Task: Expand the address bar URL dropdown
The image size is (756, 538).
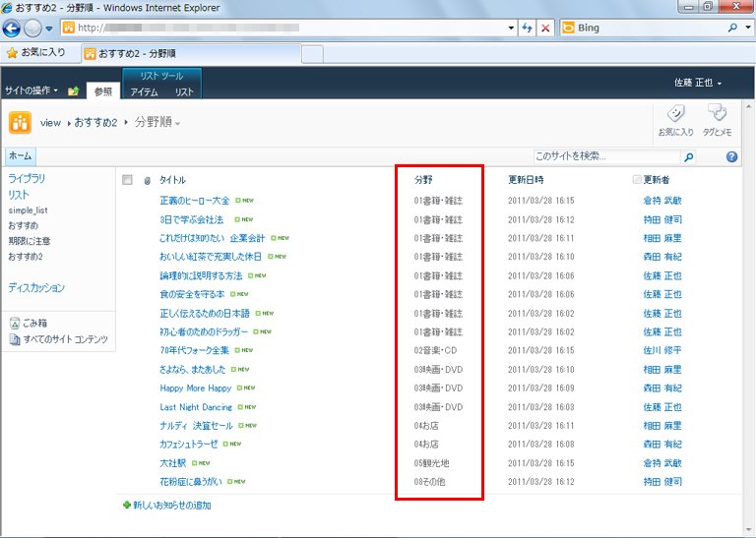Action: (511, 28)
